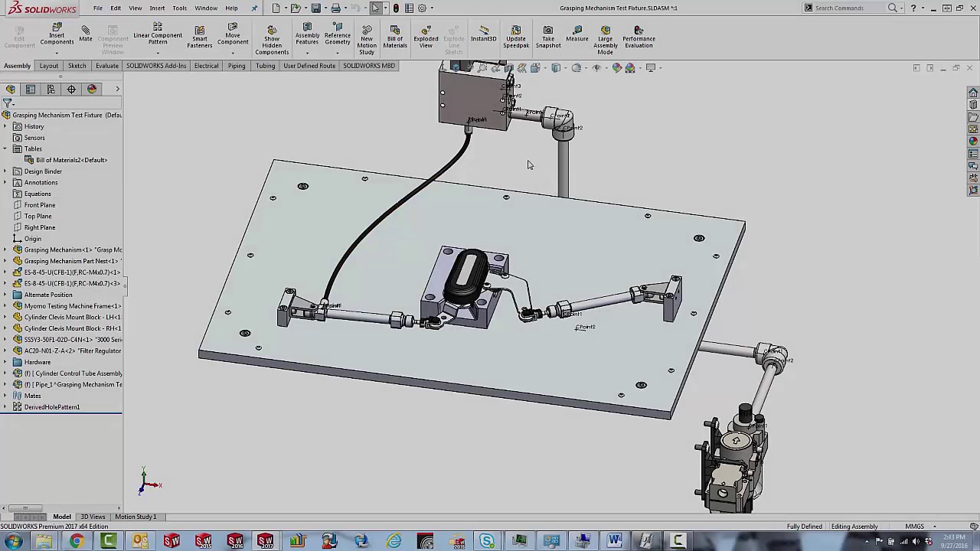Screen dimensions: 980x551
Task: Toggle Instant3D
Action: tap(484, 34)
